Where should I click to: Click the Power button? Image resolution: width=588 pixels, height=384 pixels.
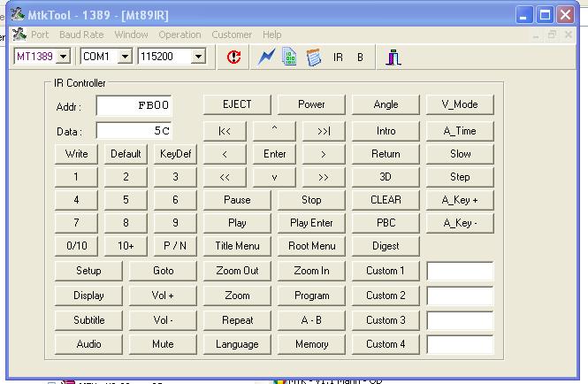point(311,104)
